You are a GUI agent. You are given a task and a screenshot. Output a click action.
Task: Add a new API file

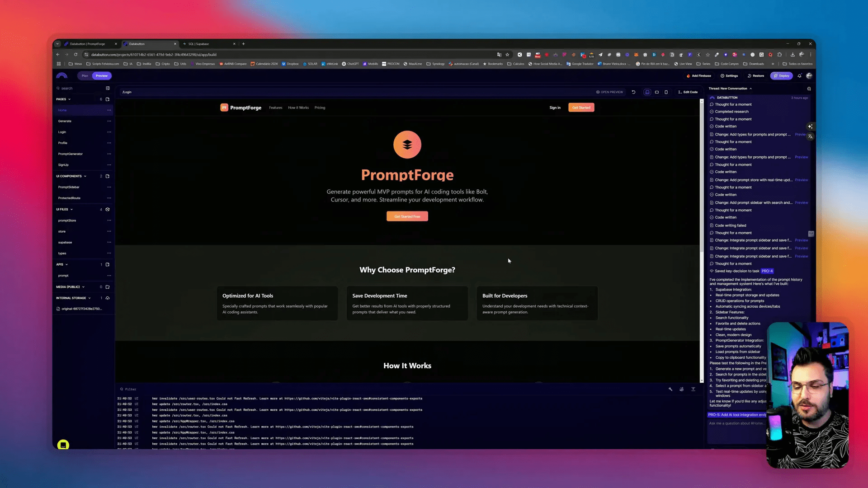pyautogui.click(x=108, y=264)
